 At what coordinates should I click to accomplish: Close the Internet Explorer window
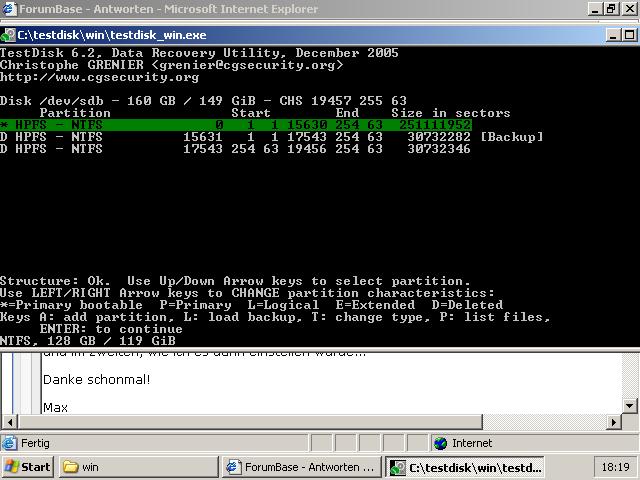(x=630, y=9)
